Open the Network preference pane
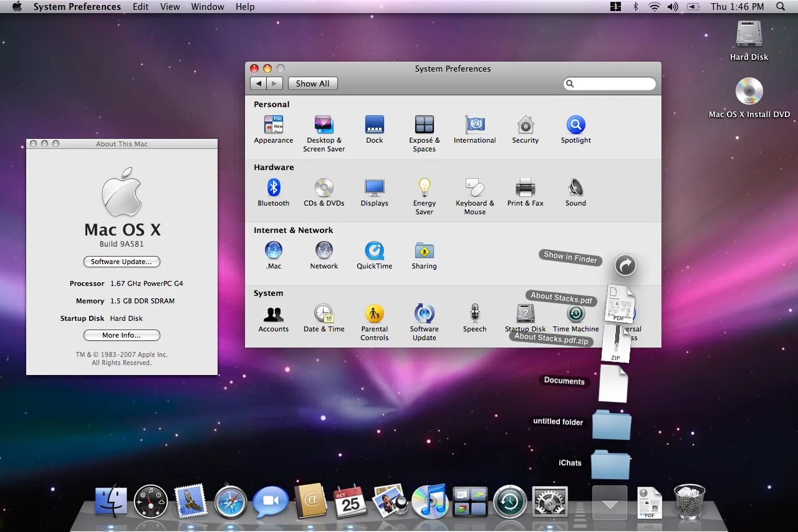798x532 pixels. click(x=324, y=255)
